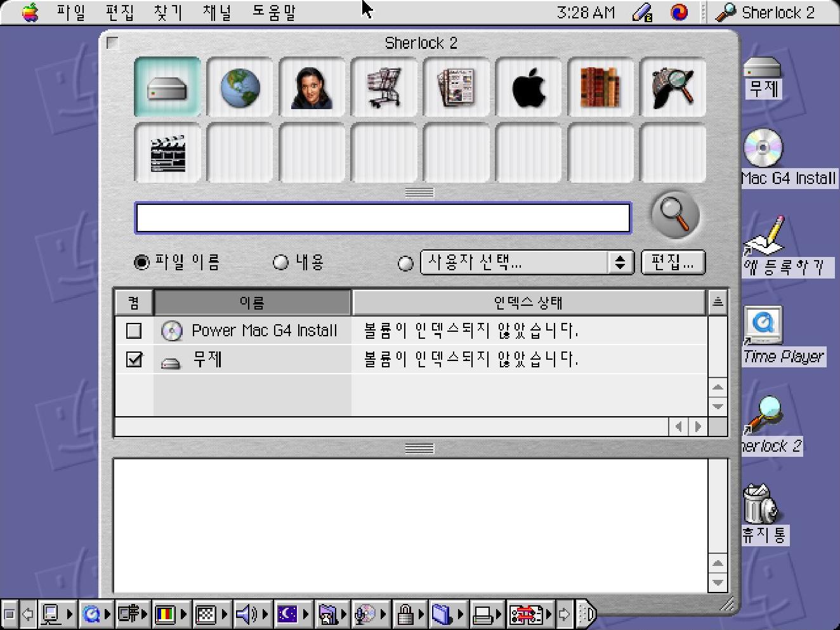Open the 편집 menu in menu bar

[120, 12]
